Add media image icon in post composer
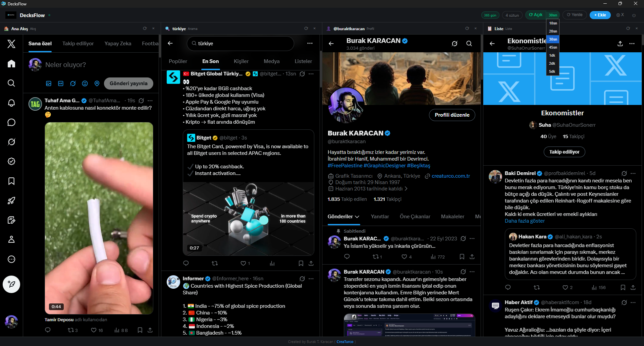This screenshot has height=346, width=644. [49, 83]
